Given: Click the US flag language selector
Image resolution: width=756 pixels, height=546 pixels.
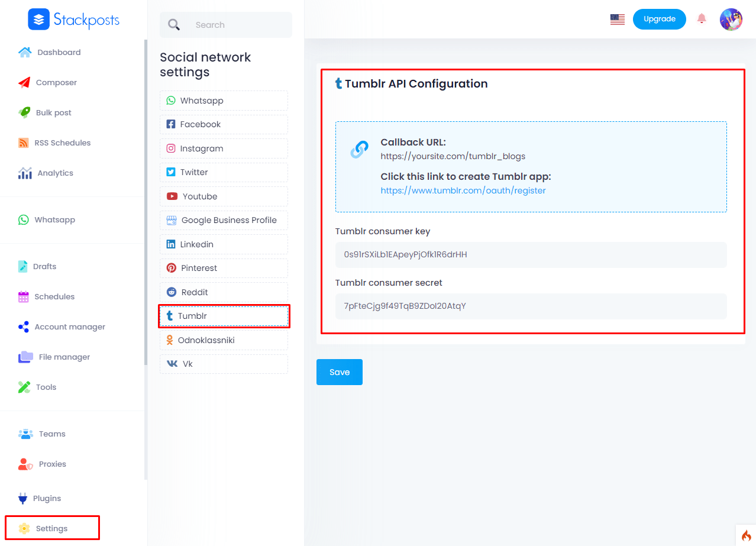Looking at the screenshot, I should coord(617,19).
